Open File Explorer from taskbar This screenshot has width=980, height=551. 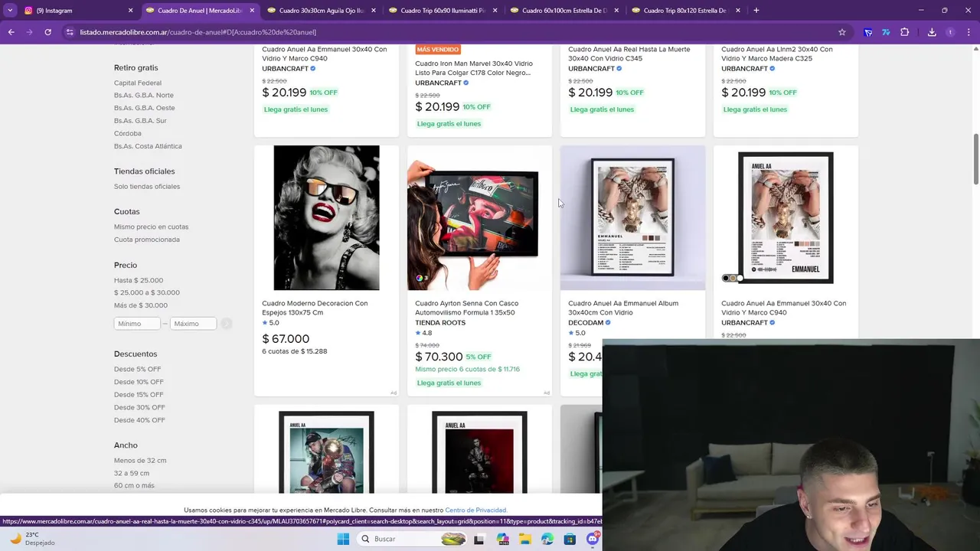click(524, 539)
